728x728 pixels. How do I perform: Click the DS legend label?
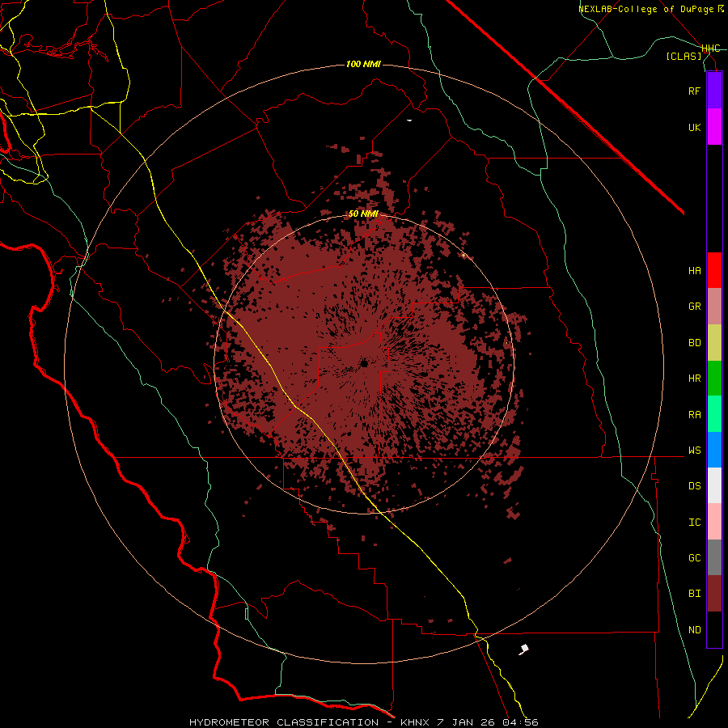694,485
